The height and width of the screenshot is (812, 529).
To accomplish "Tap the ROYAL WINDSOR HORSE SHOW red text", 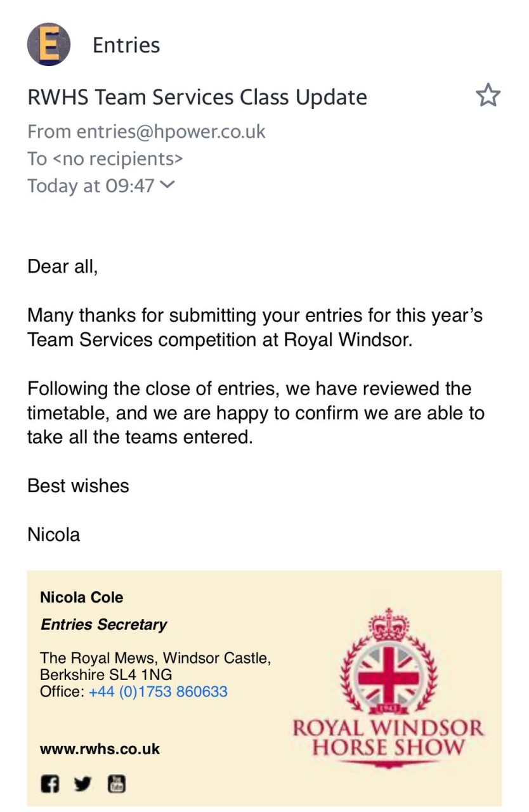I will [388, 737].
